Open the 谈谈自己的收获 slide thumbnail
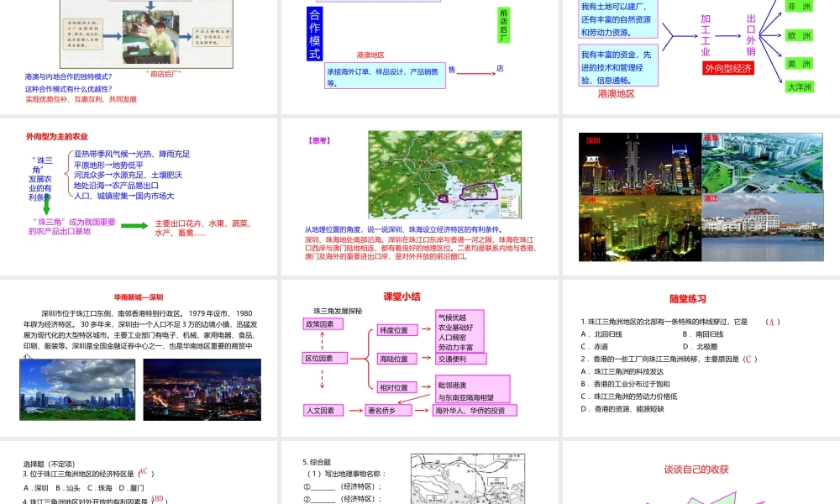The height and width of the screenshot is (504, 840). (x=701, y=472)
